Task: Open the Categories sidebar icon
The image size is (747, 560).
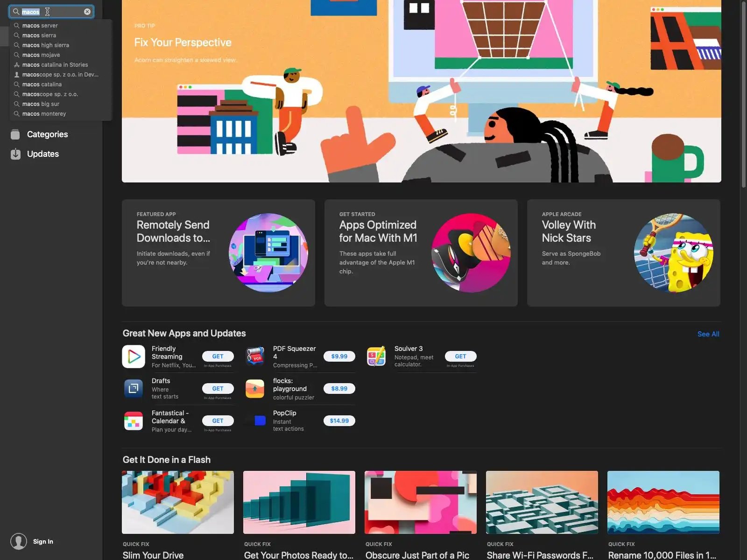Action: [15, 134]
